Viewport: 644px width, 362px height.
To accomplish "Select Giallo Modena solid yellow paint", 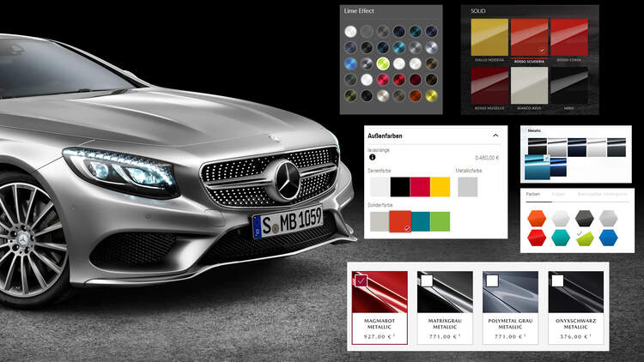I will 489,38.
